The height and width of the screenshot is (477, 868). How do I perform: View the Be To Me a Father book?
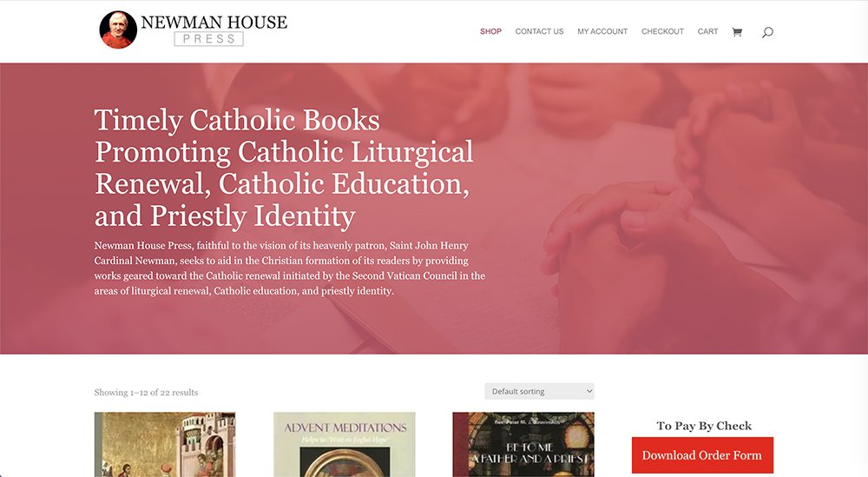523,444
